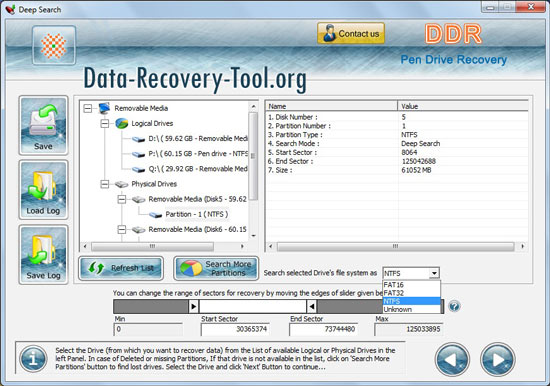This screenshot has height=386, width=550.
Task: Open the file system dropdown arrow
Action: pyautogui.click(x=434, y=273)
